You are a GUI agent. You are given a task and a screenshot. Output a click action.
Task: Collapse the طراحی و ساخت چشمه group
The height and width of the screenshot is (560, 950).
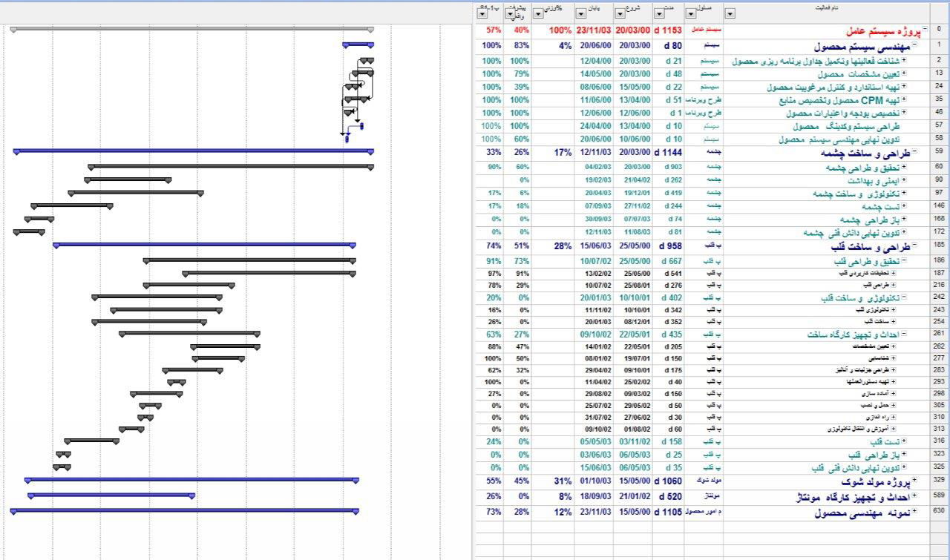pos(914,152)
